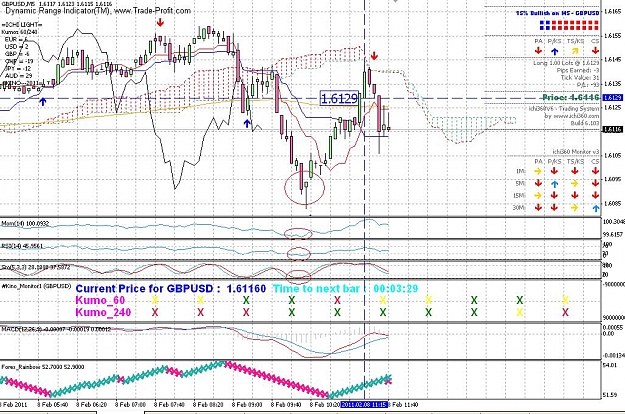Image resolution: width=625 pixels, height=414 pixels.
Task: Click the red and blue bullish strength blocks
Action: 569,26
